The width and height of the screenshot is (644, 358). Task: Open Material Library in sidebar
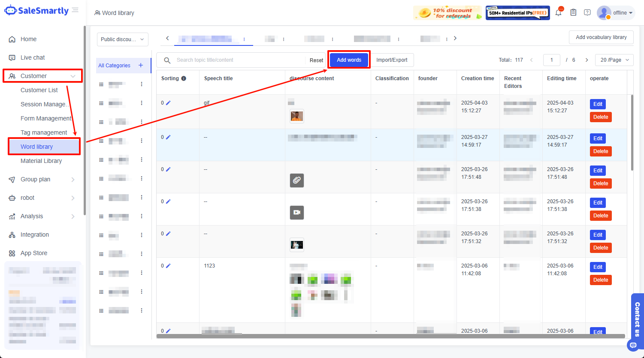click(x=41, y=161)
